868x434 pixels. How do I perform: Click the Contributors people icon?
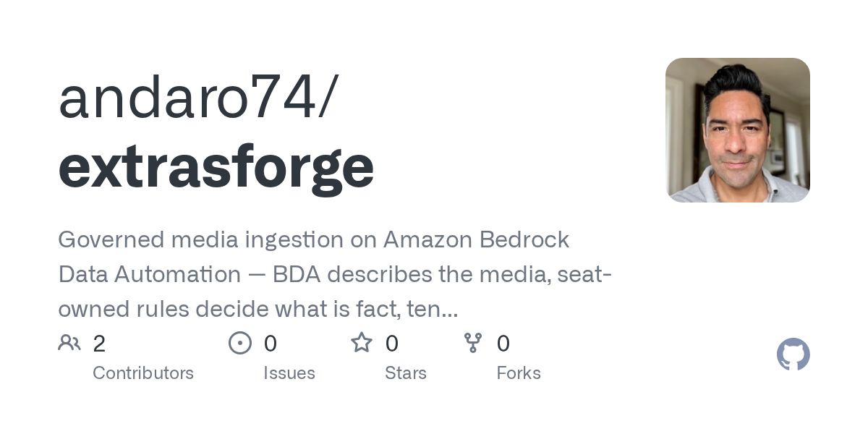point(69,342)
